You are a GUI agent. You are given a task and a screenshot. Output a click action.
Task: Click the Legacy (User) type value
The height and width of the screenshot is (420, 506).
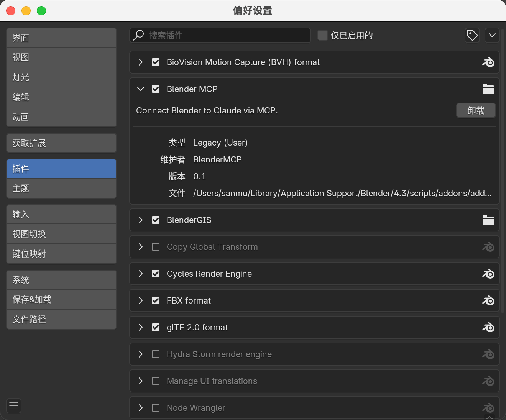(x=220, y=143)
